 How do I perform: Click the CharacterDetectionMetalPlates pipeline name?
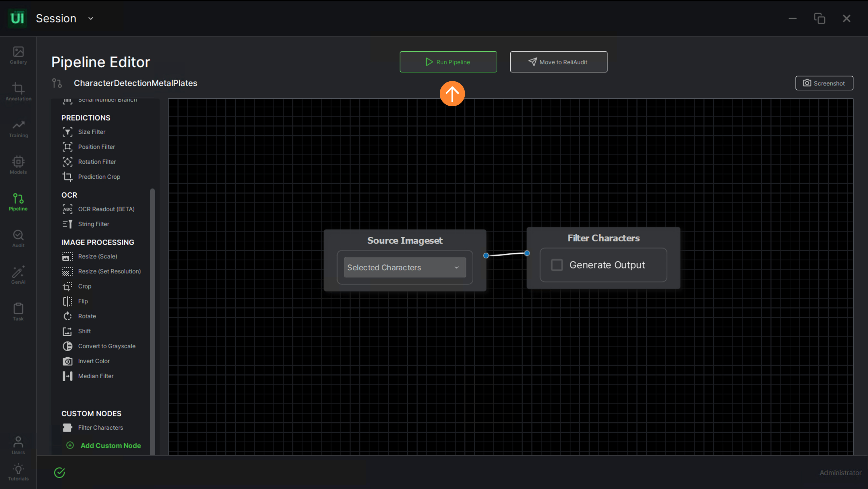[135, 83]
